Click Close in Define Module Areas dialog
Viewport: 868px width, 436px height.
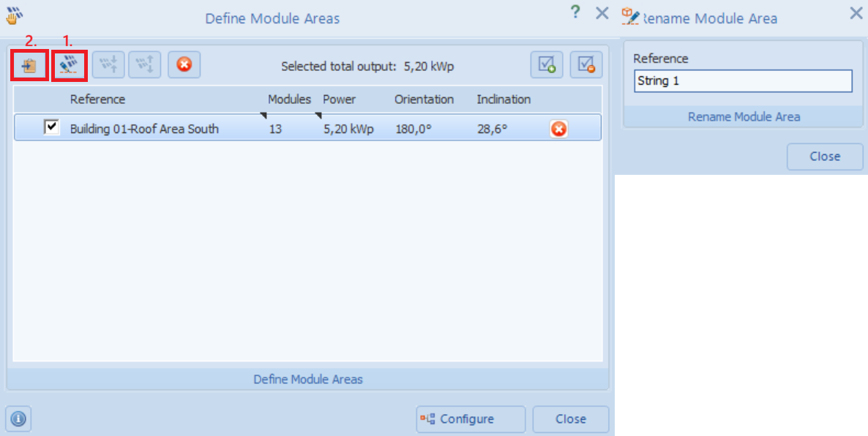tap(570, 419)
